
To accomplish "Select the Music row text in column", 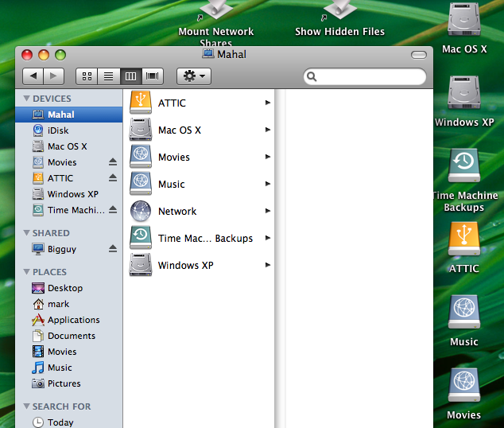I will (172, 185).
